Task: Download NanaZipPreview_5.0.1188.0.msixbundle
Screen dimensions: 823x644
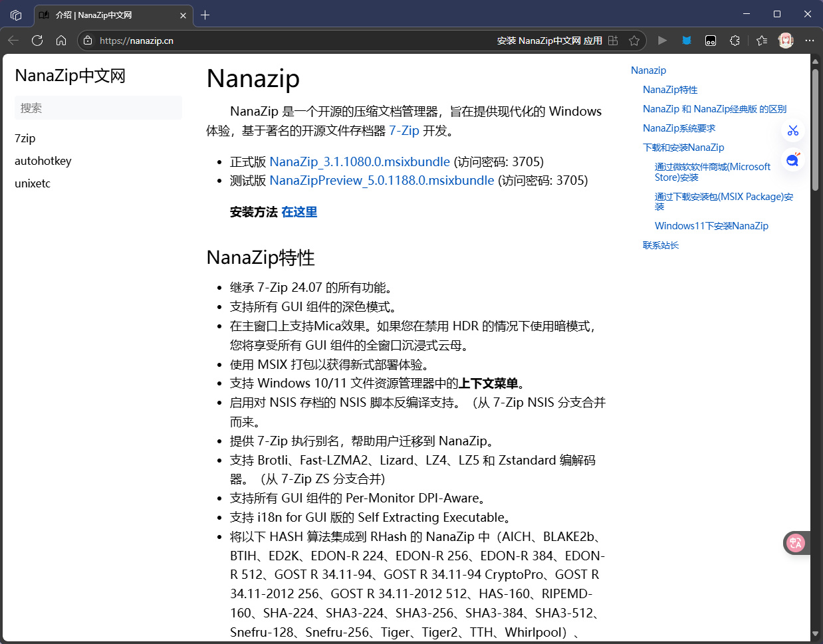Action: click(x=382, y=180)
